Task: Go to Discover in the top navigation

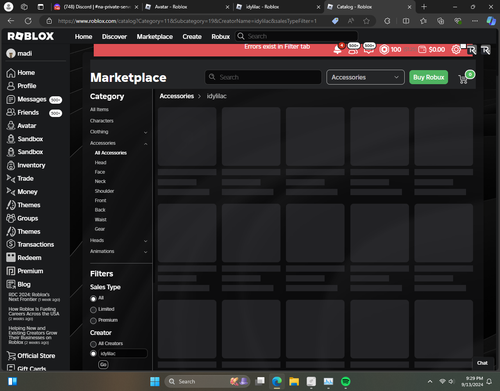Action: (114, 37)
